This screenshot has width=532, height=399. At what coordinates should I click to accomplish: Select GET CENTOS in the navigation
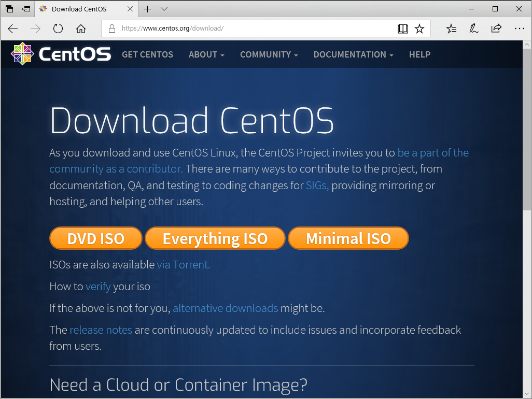click(x=147, y=54)
